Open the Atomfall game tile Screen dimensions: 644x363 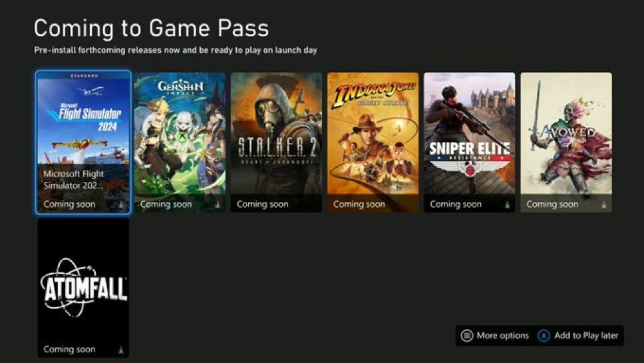point(83,288)
